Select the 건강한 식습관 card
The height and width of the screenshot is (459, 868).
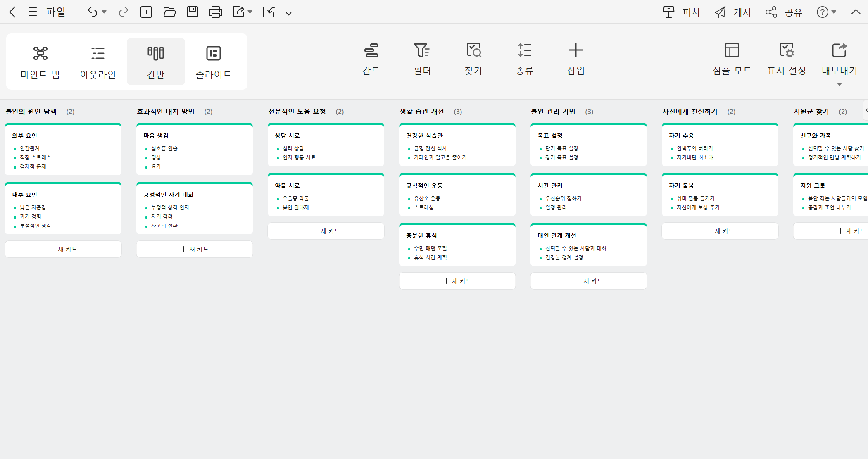click(457, 145)
